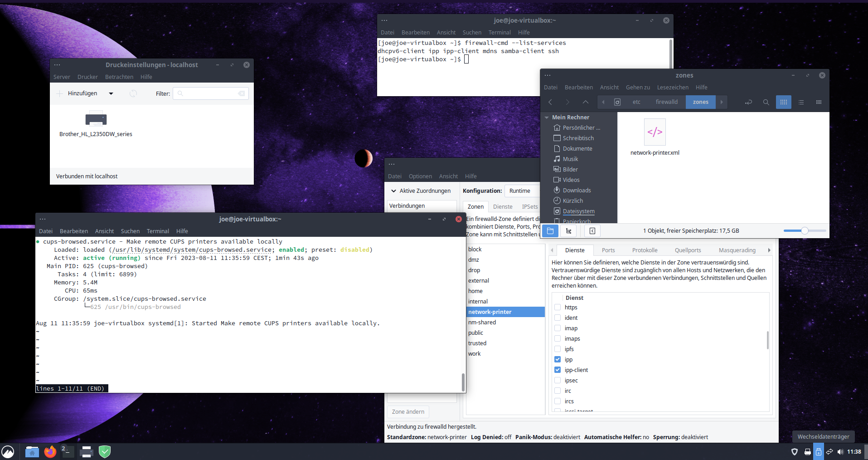
Task: Enable the ipsec service
Action: point(557,380)
